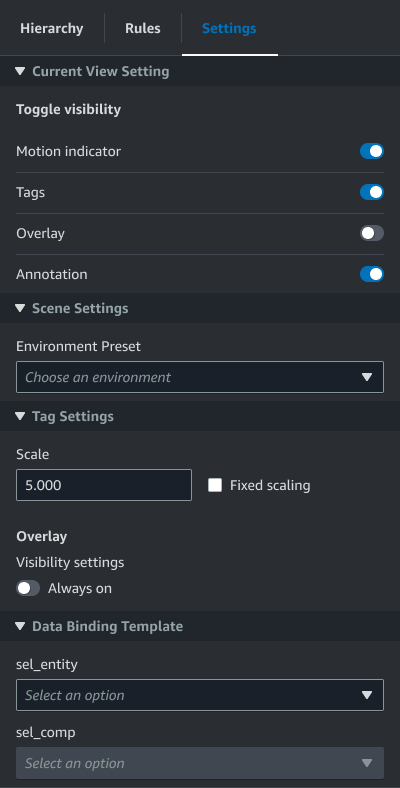Image resolution: width=400 pixels, height=788 pixels.
Task: Enable the Overlay visibility toggle
Action: click(x=372, y=233)
